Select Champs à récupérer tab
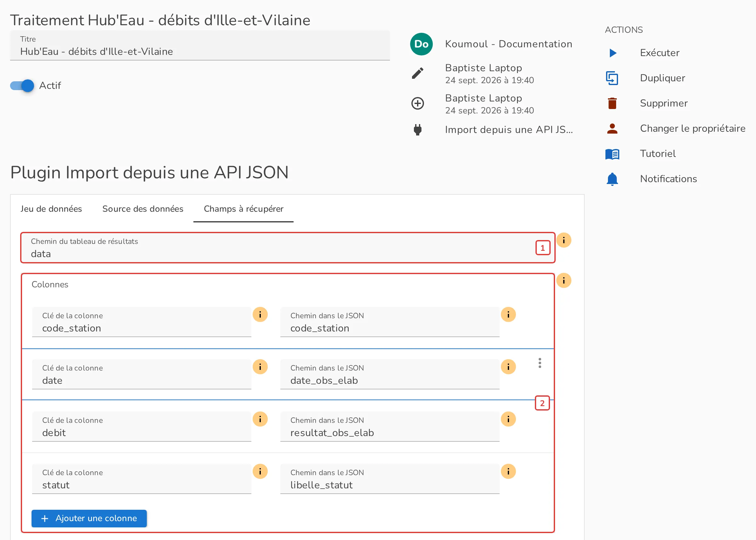Viewport: 756px width, 540px height. coord(243,209)
